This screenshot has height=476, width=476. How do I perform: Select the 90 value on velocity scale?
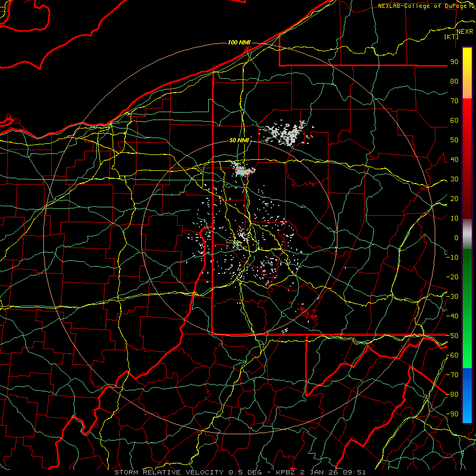pyautogui.click(x=454, y=62)
